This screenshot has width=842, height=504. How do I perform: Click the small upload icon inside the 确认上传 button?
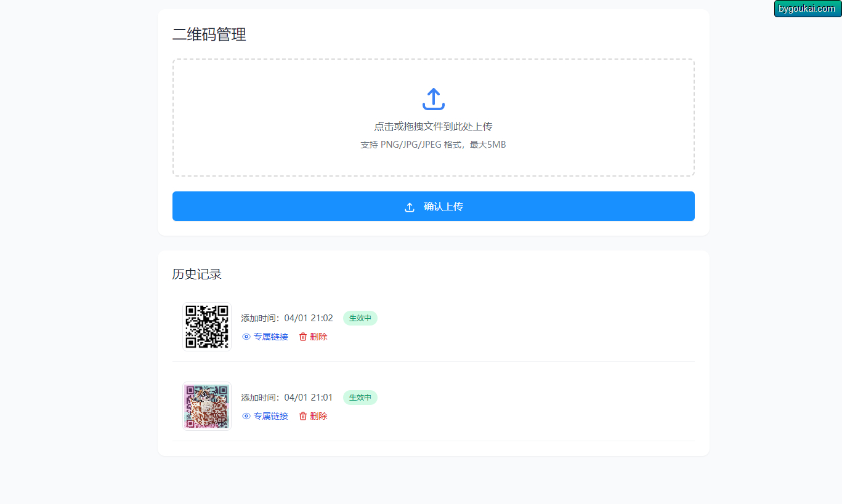(x=410, y=207)
